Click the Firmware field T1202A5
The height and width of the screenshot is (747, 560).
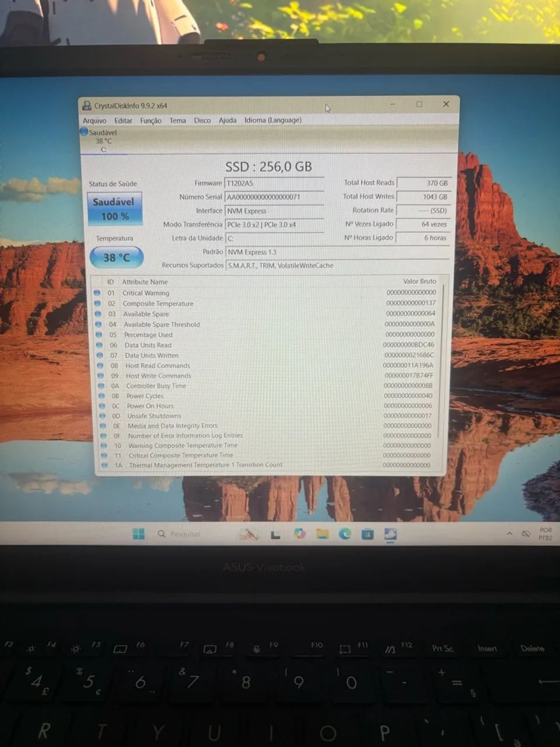(274, 183)
